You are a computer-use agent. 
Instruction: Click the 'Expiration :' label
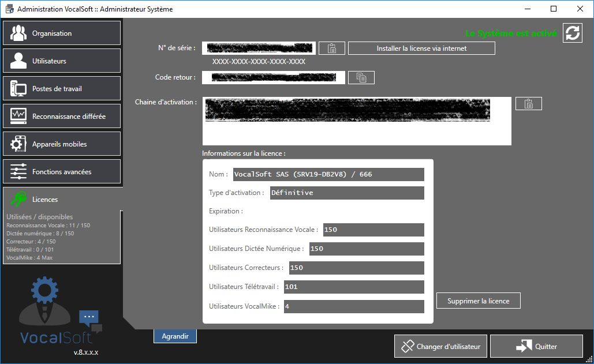coord(226,211)
